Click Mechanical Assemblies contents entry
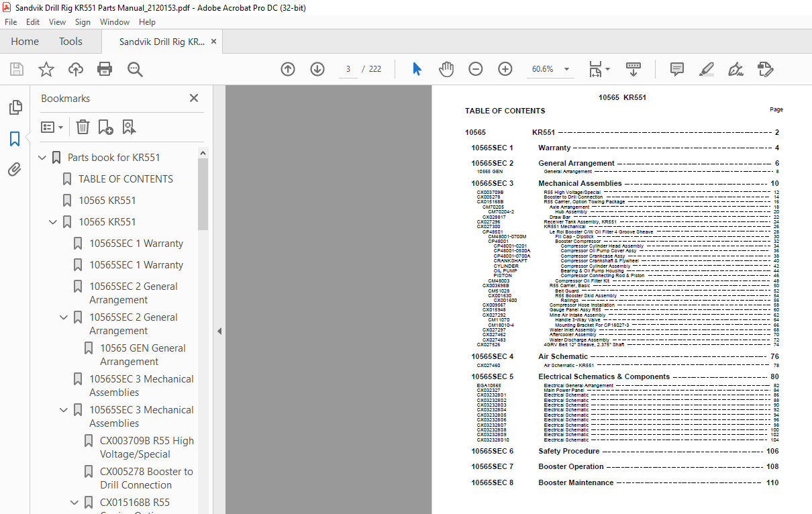812x514 pixels. tap(580, 183)
